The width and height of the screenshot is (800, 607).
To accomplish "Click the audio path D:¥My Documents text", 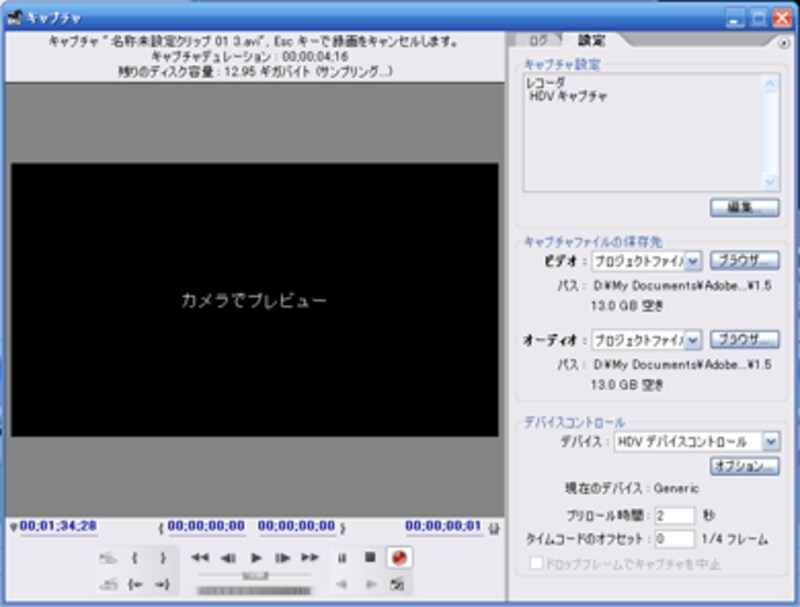I will point(682,365).
